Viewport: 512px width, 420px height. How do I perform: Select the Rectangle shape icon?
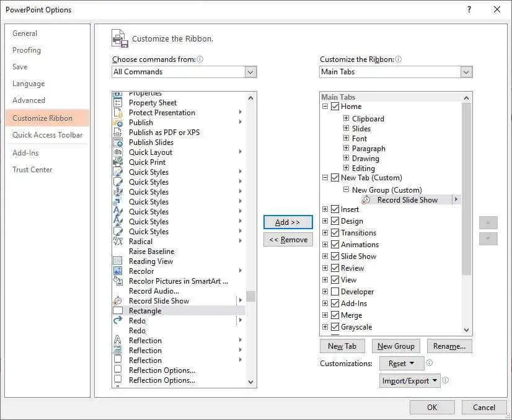click(x=118, y=311)
